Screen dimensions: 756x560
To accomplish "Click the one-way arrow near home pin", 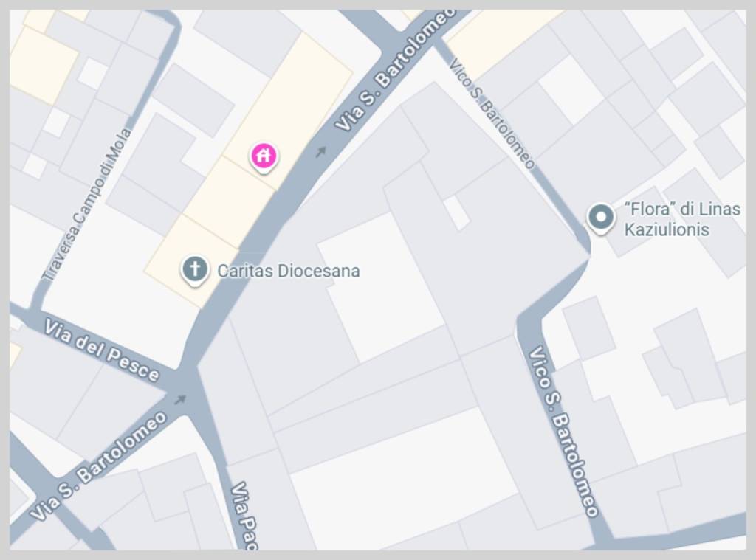I will pyautogui.click(x=320, y=152).
